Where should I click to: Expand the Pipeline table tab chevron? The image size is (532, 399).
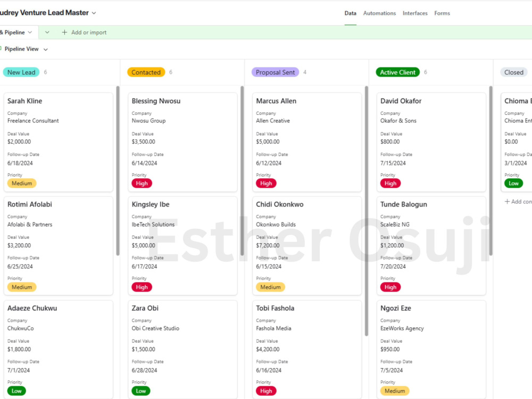pos(30,32)
